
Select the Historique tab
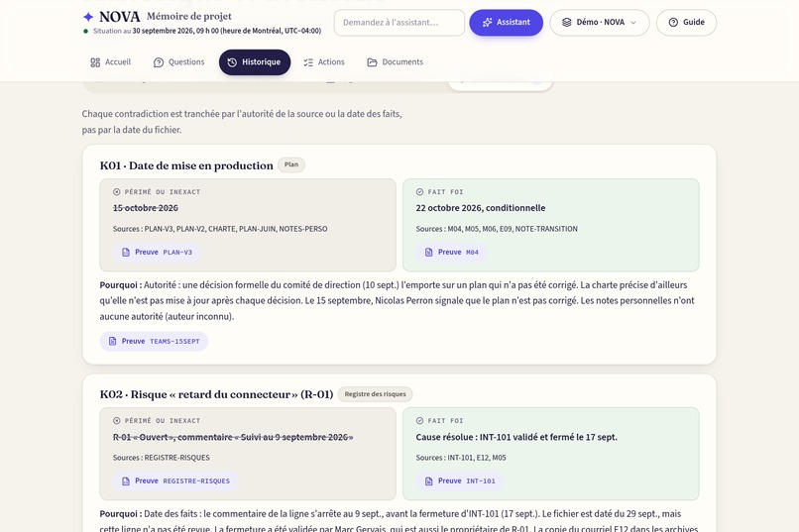click(255, 62)
